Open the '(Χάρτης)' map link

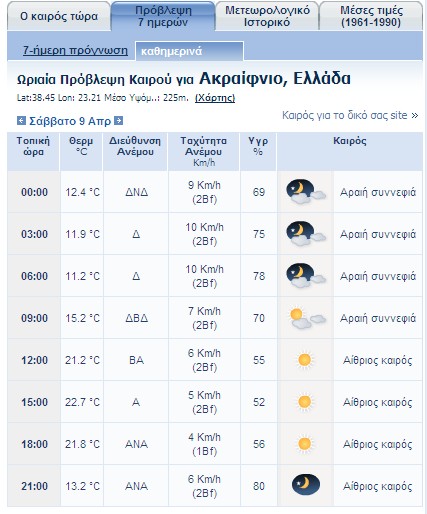[215, 98]
